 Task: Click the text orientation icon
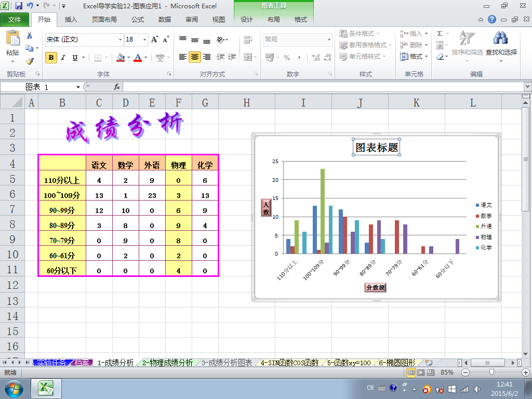click(221, 40)
